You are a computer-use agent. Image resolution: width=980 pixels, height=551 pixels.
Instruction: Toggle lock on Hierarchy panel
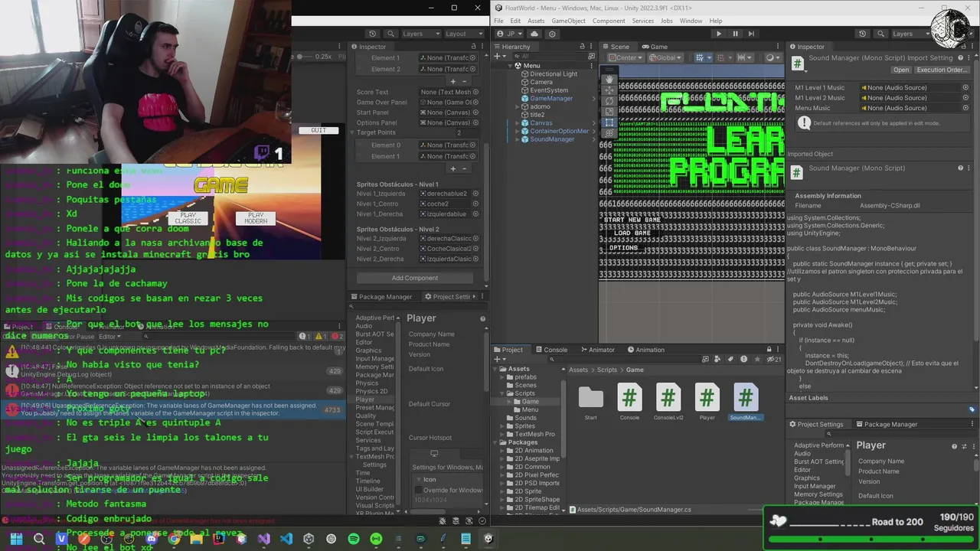point(583,47)
